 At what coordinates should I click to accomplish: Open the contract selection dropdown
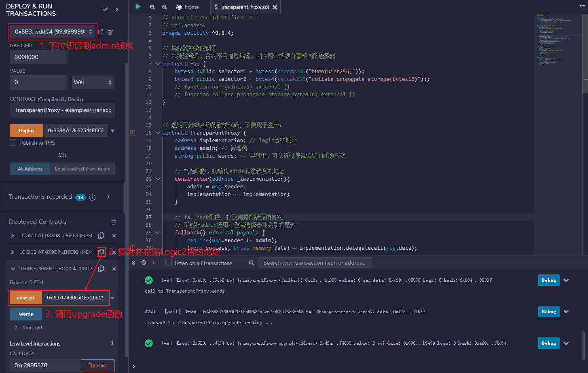(x=62, y=110)
